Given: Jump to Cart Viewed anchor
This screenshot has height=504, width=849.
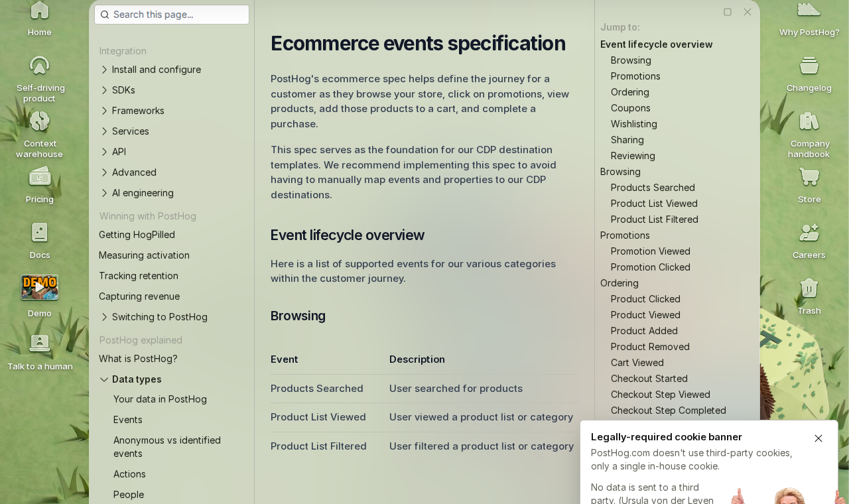Looking at the screenshot, I should 637,363.
